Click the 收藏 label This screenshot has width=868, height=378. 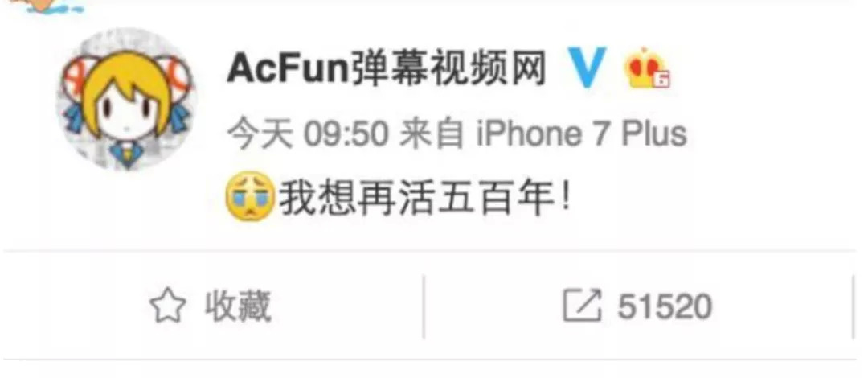coord(238,306)
